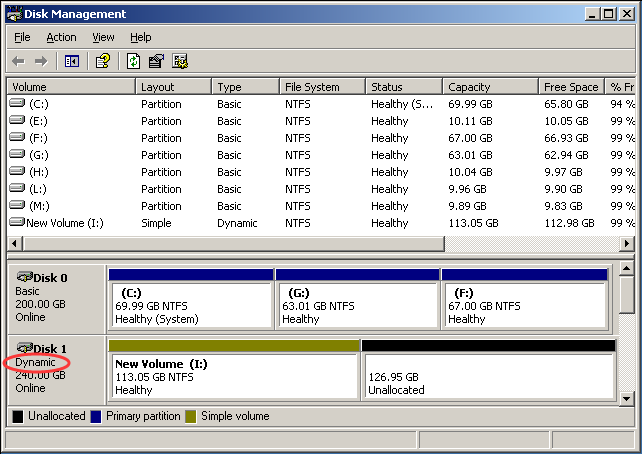Click the volume list scroll left arrow
The width and height of the screenshot is (642, 454).
(15, 244)
